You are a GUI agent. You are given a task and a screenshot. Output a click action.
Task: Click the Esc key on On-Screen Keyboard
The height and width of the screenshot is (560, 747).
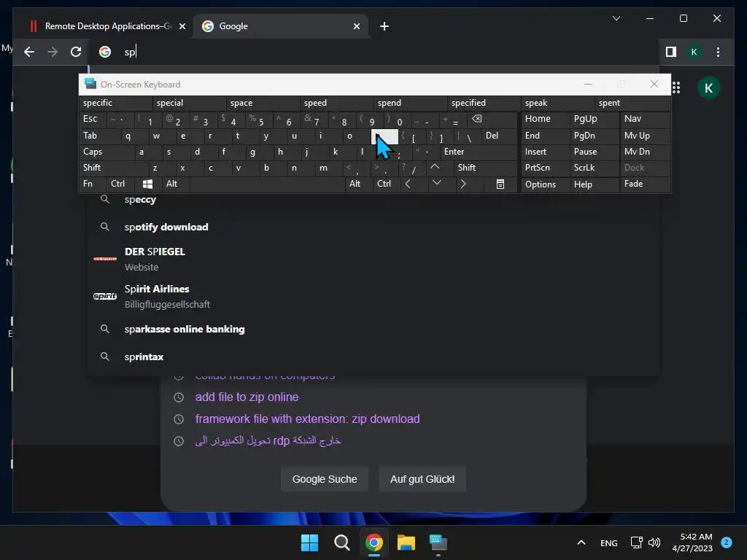(93, 119)
